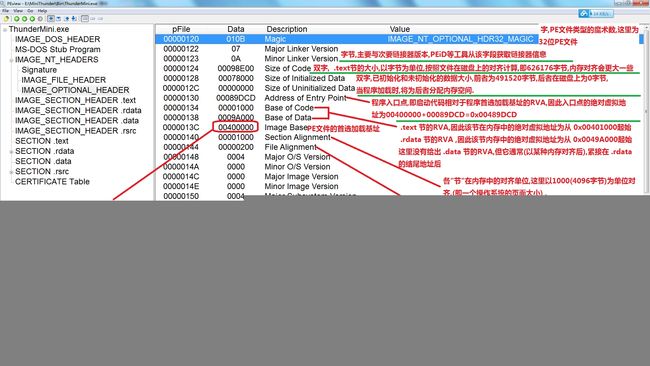Click the third green circle toolbar icon
Image resolution: width=650 pixels, height=366 pixels.
(32, 19)
